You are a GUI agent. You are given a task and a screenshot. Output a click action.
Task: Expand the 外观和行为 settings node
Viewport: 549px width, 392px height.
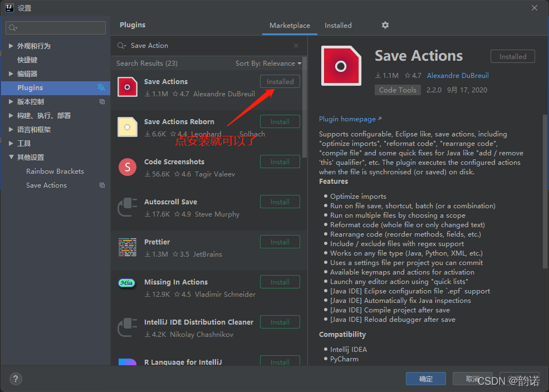11,46
